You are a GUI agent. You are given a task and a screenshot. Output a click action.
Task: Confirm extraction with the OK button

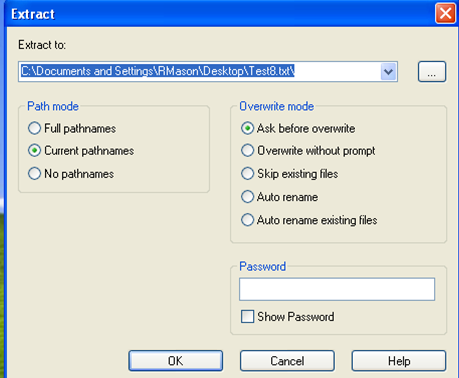point(176,361)
